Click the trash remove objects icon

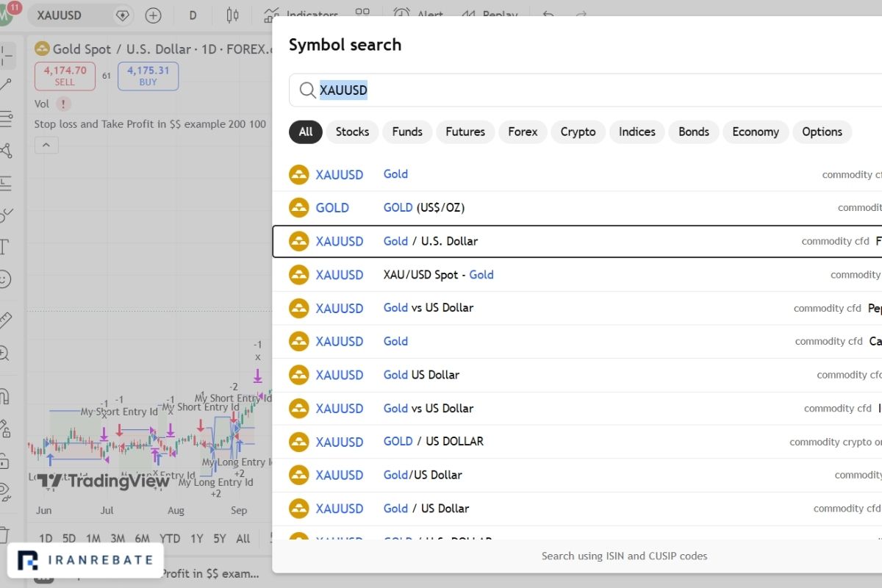click(4, 534)
